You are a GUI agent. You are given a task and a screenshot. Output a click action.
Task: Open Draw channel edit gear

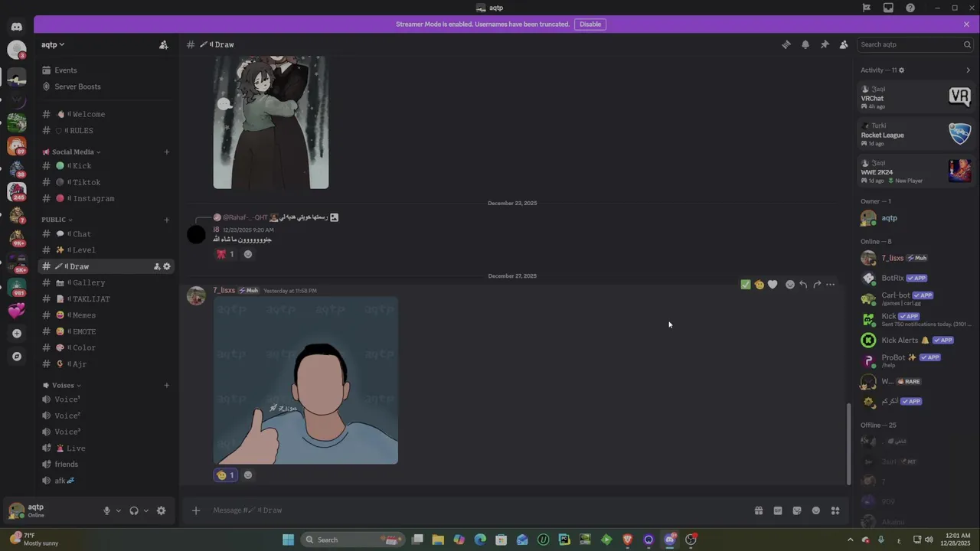click(x=167, y=266)
